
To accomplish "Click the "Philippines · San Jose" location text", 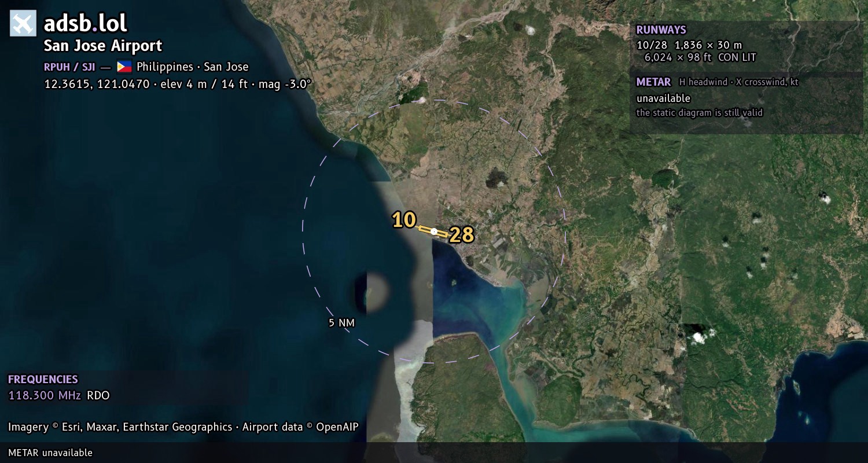I will point(193,67).
